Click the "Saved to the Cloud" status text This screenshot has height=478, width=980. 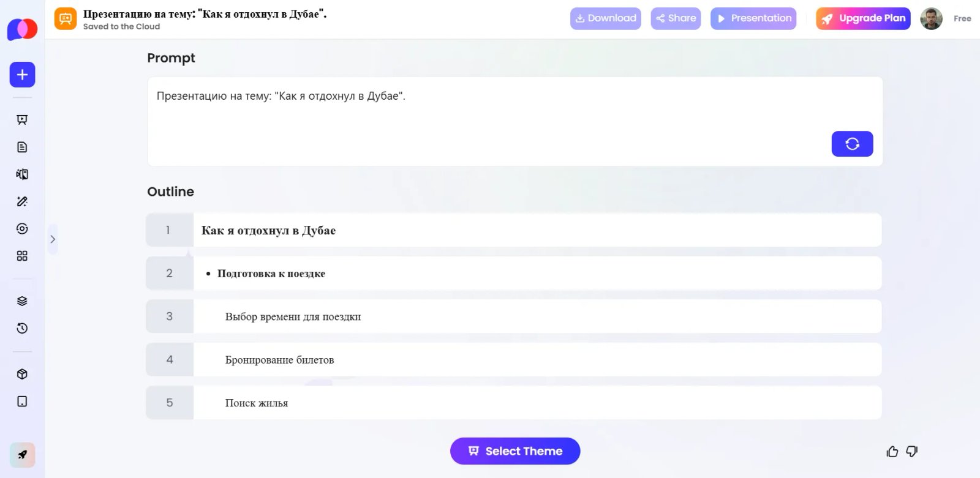(x=121, y=27)
